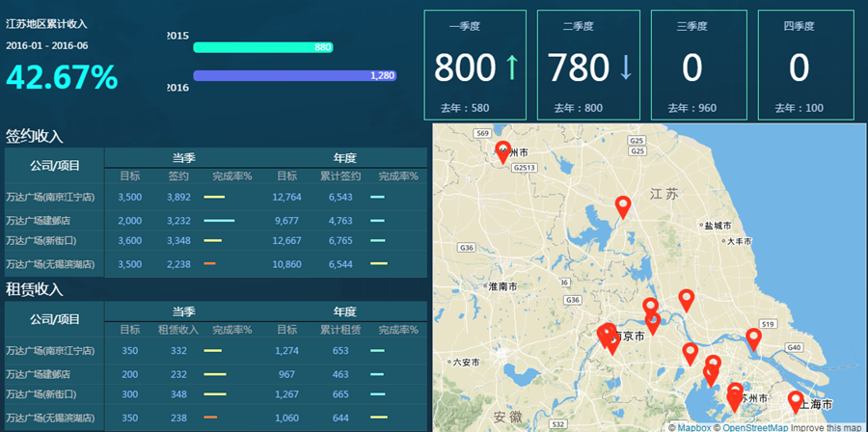The height and width of the screenshot is (432, 868).
Task: Click the 665 cumulative rental cell
Action: tap(340, 394)
